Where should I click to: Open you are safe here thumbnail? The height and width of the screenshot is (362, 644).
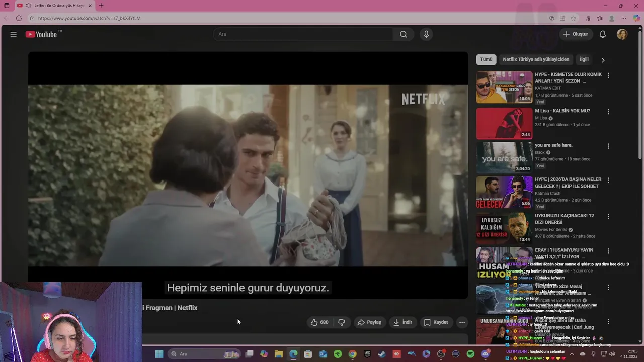pyautogui.click(x=504, y=157)
